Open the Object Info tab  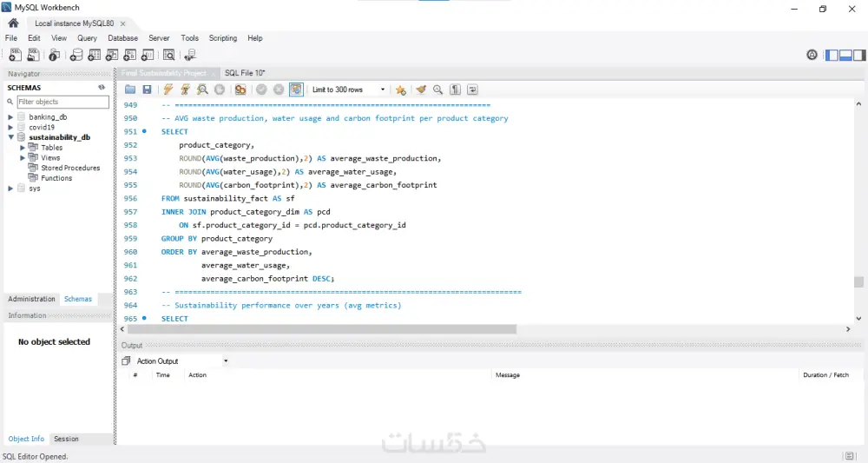pos(26,439)
